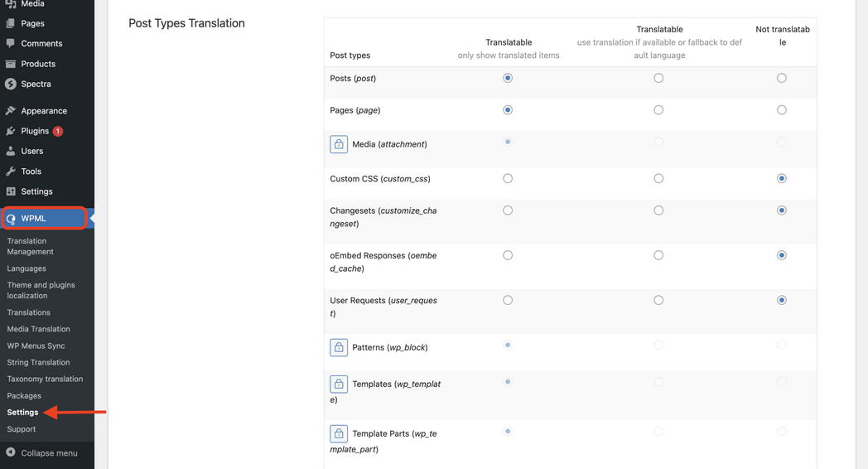Viewport: 868px width, 469px height.
Task: Set Custom CSS to only show translated items
Action: [508, 179]
